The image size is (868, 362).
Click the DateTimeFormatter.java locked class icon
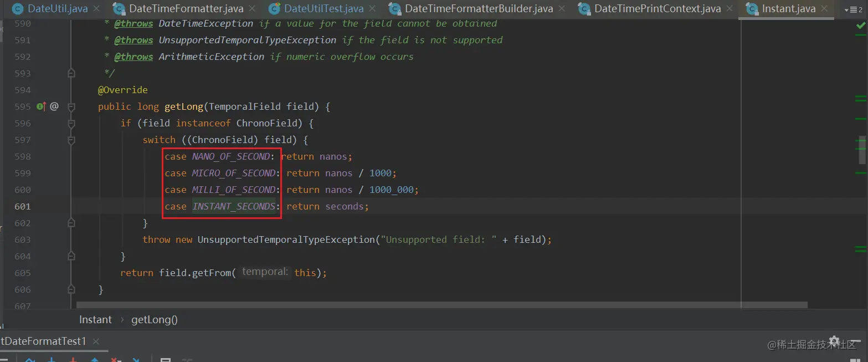[x=119, y=9]
